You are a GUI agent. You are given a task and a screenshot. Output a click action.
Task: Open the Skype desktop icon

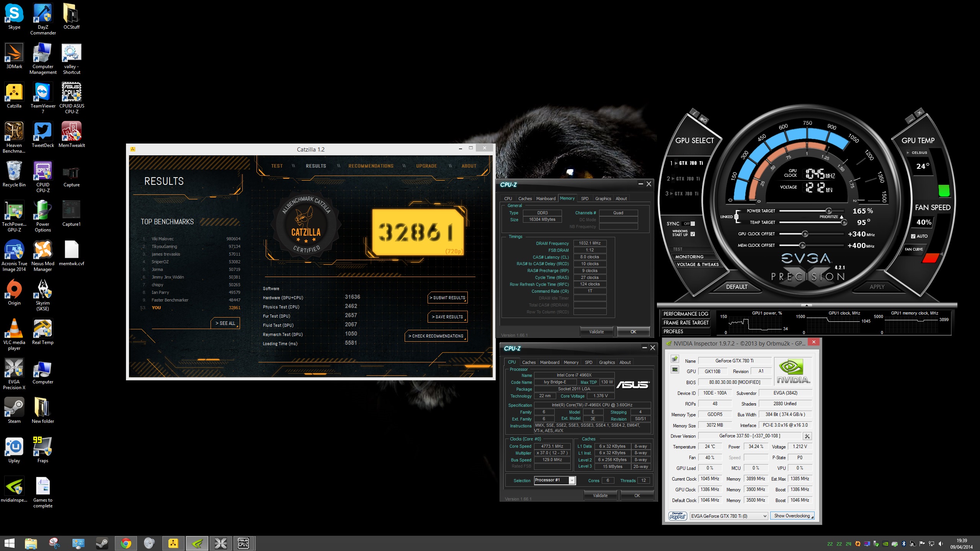(14, 17)
